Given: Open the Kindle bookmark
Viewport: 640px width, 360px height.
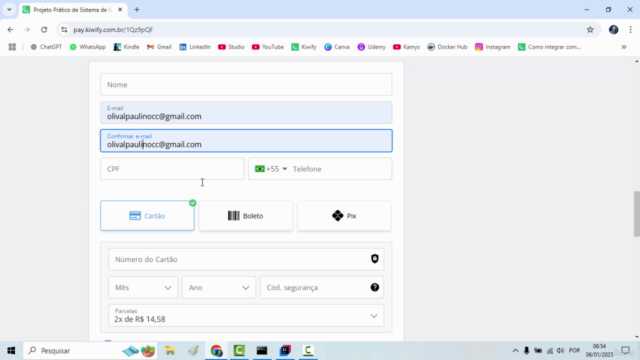Looking at the screenshot, I should 127,47.
